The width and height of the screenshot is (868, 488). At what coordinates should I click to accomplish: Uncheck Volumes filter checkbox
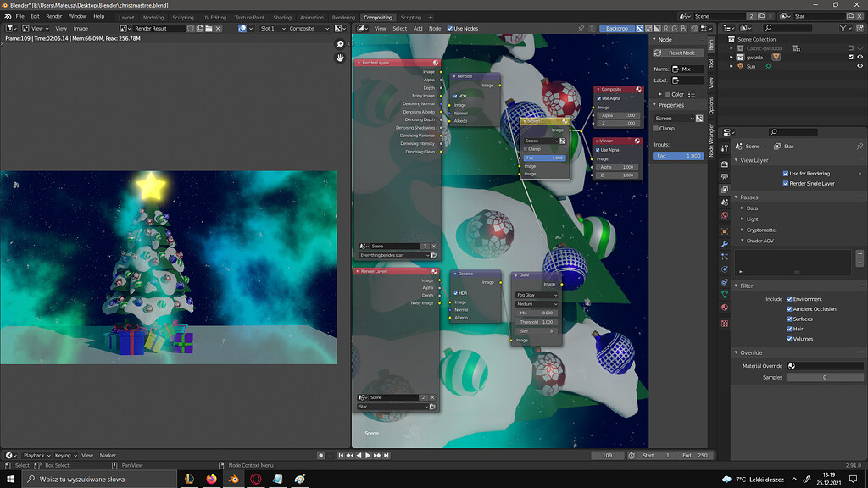coord(789,339)
